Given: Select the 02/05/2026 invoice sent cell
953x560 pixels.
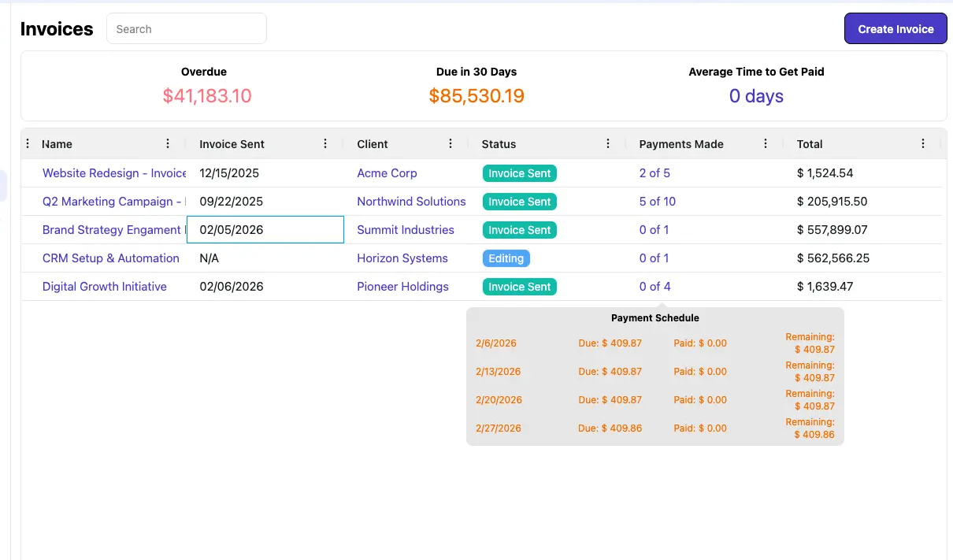Looking at the screenshot, I should 265,230.
